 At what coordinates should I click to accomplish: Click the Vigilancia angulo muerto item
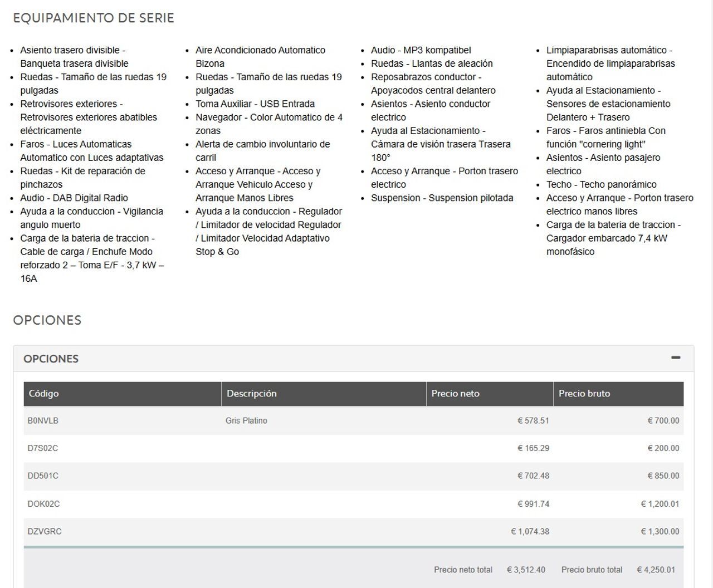[x=92, y=218]
